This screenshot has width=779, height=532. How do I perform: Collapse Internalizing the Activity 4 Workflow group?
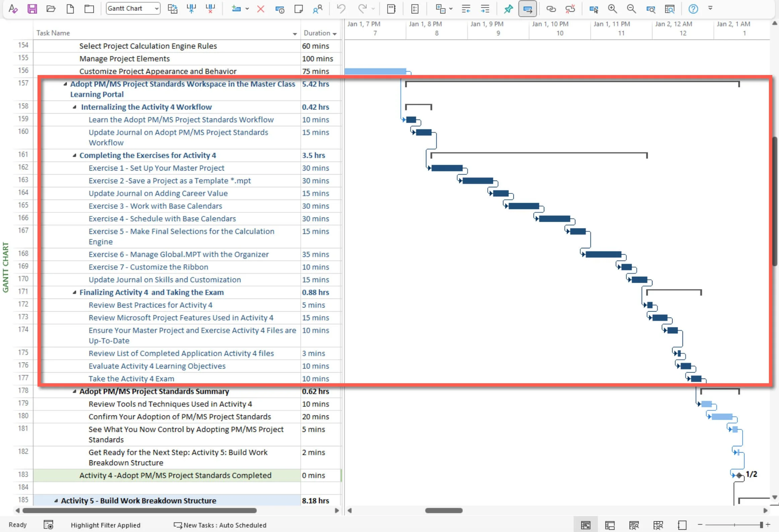pos(74,107)
